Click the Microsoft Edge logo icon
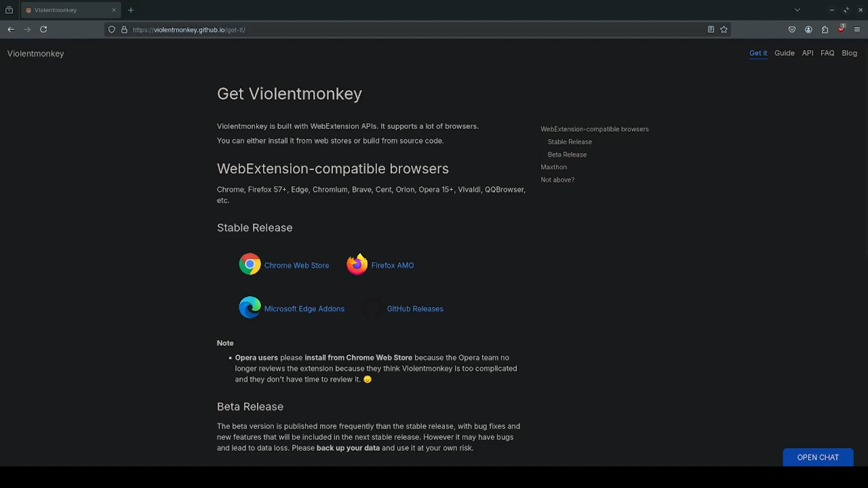Viewport: 868px width, 488px height. 250,308
